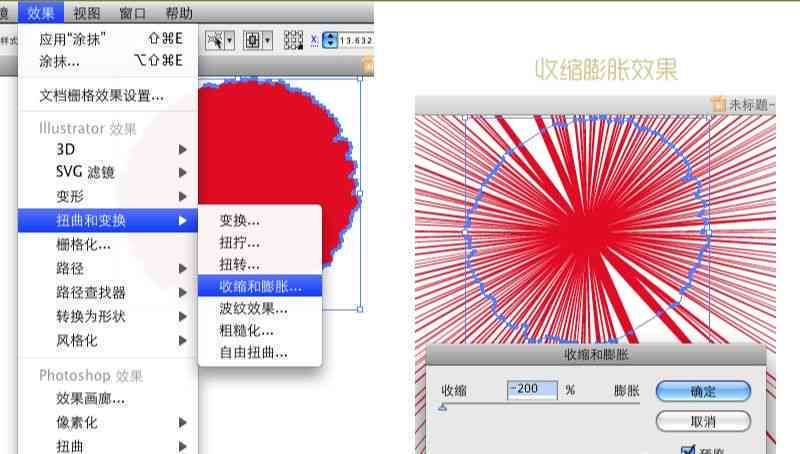800x454 pixels.
Task: Choose 扭转... in the submenu
Action: [x=260, y=264]
